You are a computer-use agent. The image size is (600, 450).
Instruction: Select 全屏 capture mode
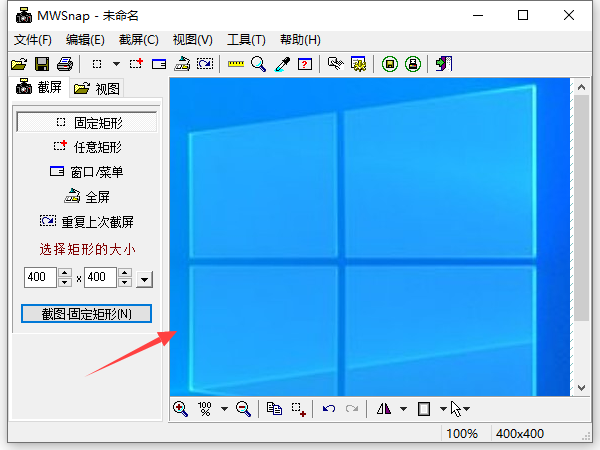(87, 197)
